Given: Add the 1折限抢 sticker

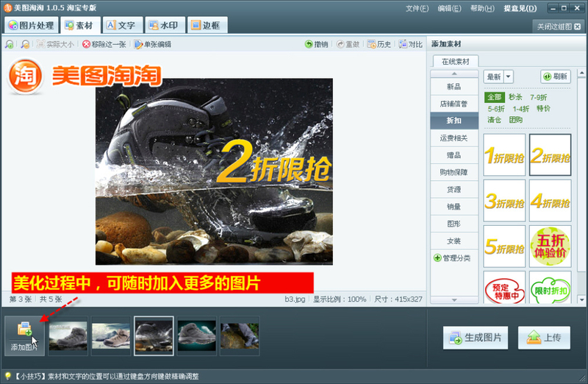Looking at the screenshot, I should [x=504, y=154].
